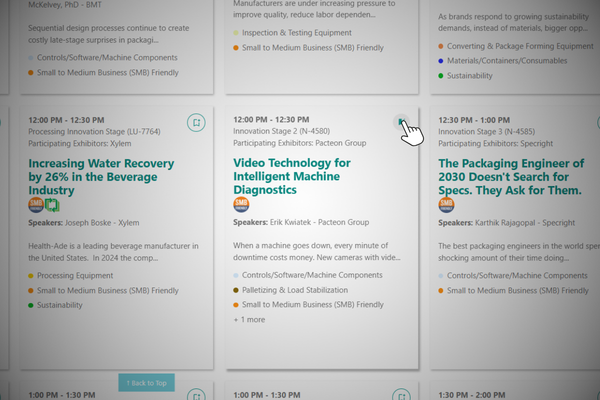Click Participating Exhibitors: Specright
The height and width of the screenshot is (400, 600).
[x=496, y=144]
